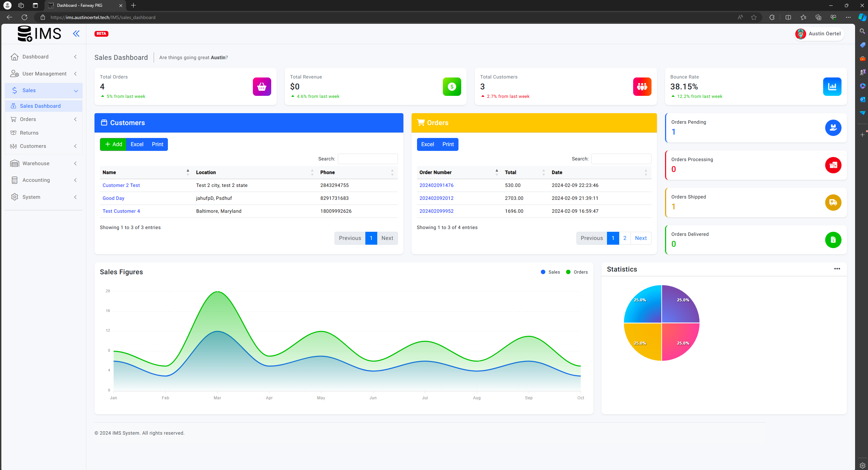Open Returns in the Sales submenu
The image size is (868, 470).
(29, 133)
